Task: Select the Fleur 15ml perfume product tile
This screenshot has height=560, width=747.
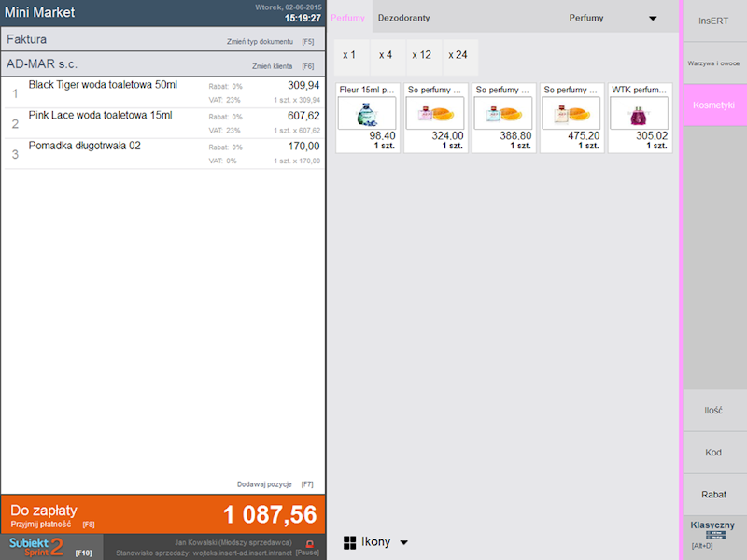Action: (367, 118)
